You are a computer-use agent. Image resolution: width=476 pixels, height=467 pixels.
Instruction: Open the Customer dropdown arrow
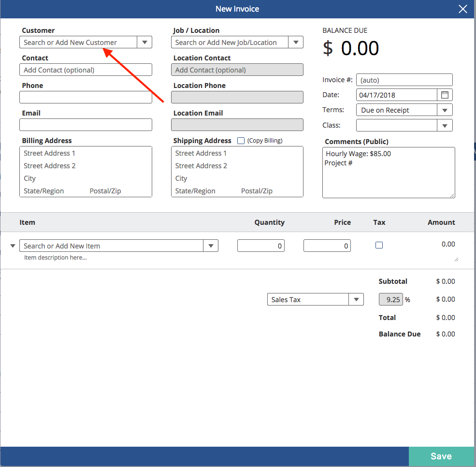point(144,42)
